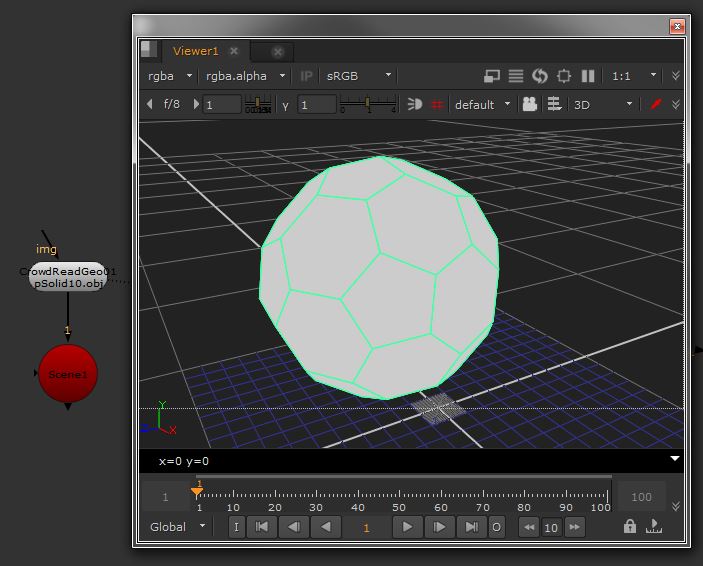Open the pane layout menu icon

(x=149, y=49)
